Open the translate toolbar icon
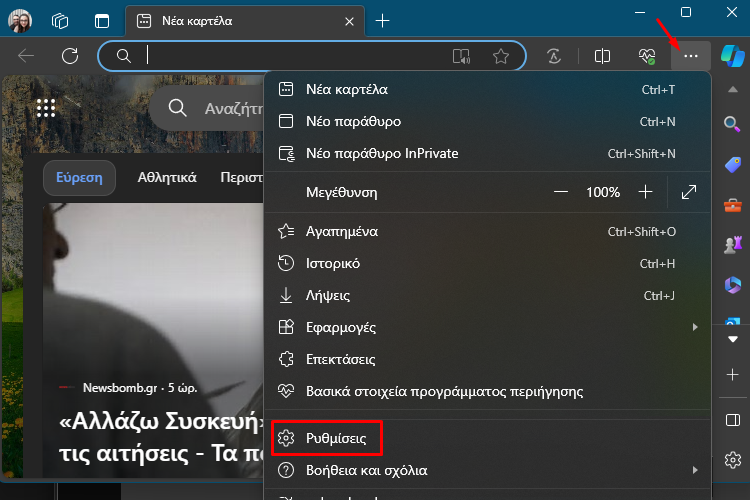The height and width of the screenshot is (500, 750). (554, 56)
